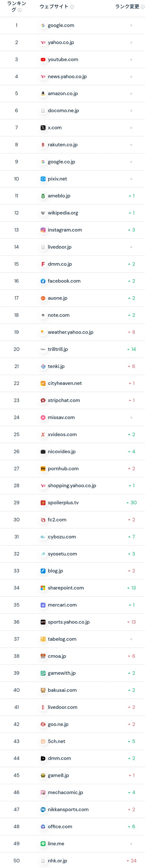Open the rakuten.co.jp site link

point(63,145)
